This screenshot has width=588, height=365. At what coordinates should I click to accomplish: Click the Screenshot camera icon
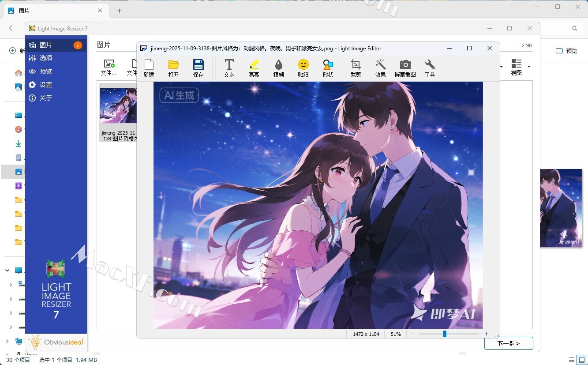coord(405,68)
